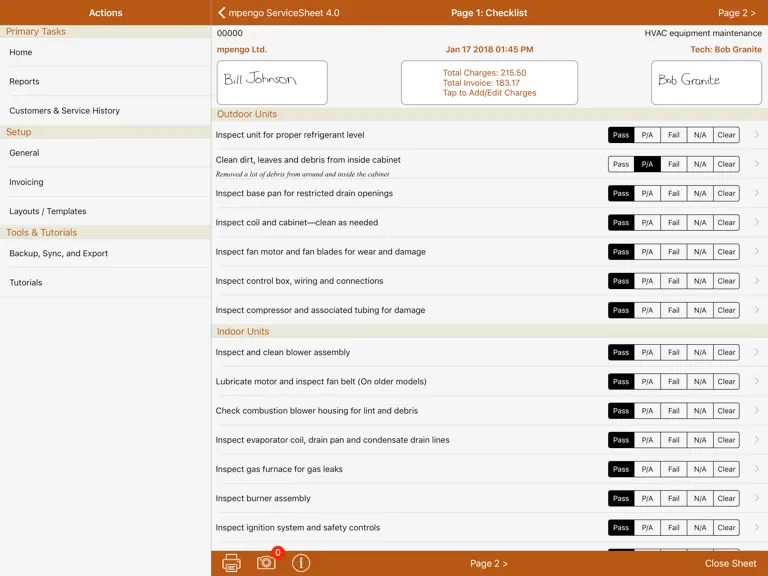Tap Close Sheet

point(730,563)
